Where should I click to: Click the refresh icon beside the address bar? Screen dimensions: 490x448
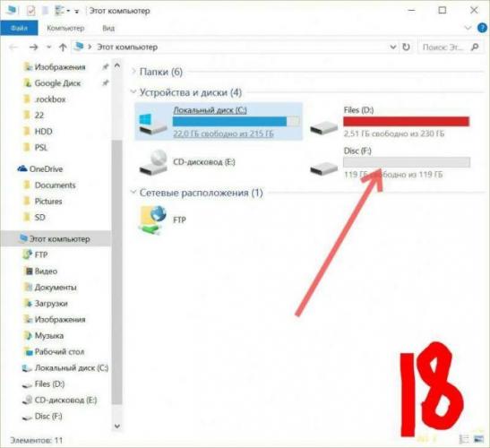click(406, 47)
